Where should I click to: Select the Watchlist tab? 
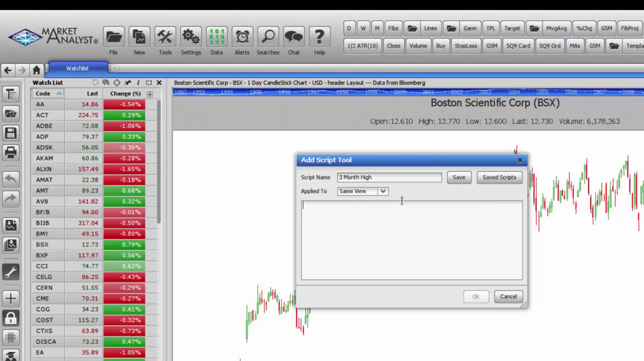pyautogui.click(x=77, y=68)
